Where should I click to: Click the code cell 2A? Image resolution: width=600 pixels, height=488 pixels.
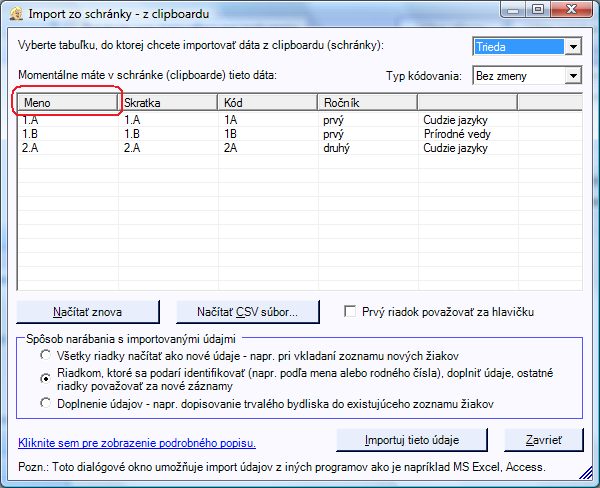pos(231,148)
